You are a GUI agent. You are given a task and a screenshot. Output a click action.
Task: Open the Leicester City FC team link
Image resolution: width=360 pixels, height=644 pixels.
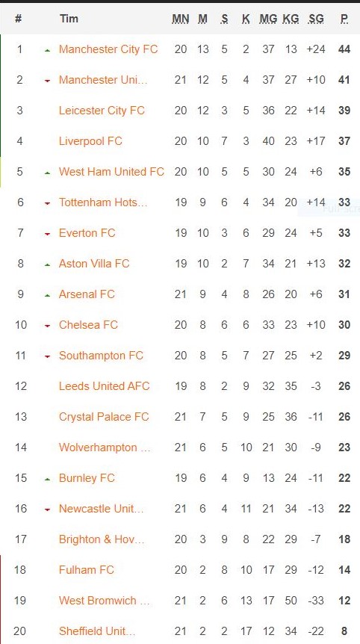[102, 111]
